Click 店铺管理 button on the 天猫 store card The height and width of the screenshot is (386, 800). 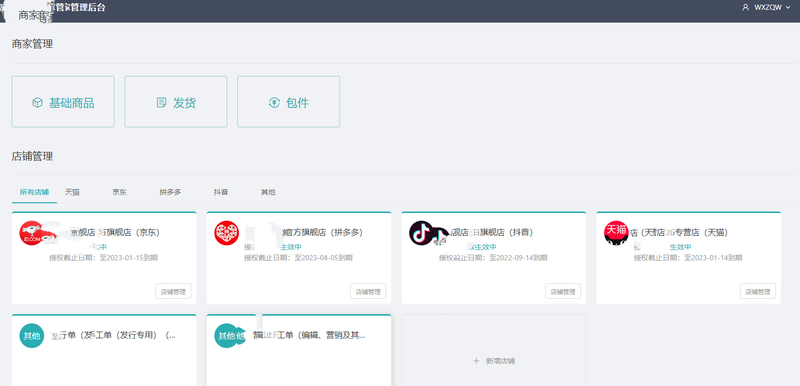click(x=758, y=292)
